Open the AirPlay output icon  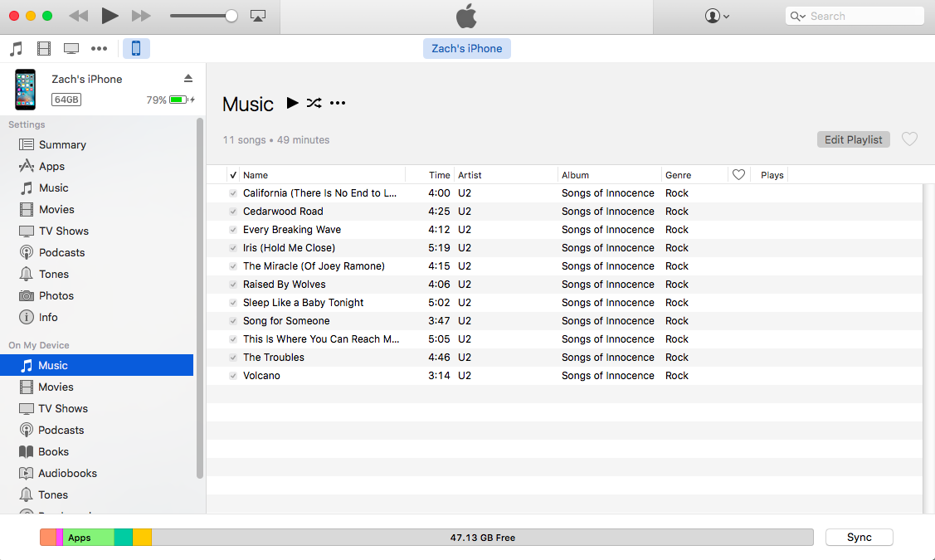pos(257,16)
